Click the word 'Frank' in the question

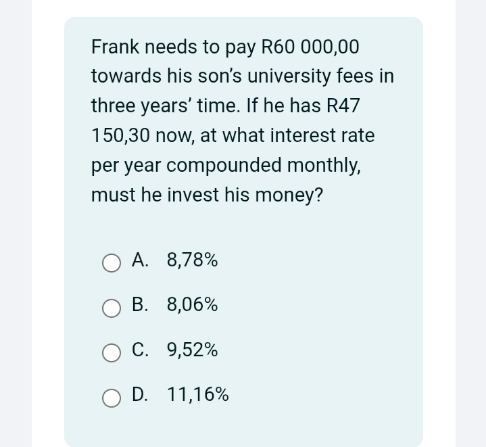[x=115, y=46]
